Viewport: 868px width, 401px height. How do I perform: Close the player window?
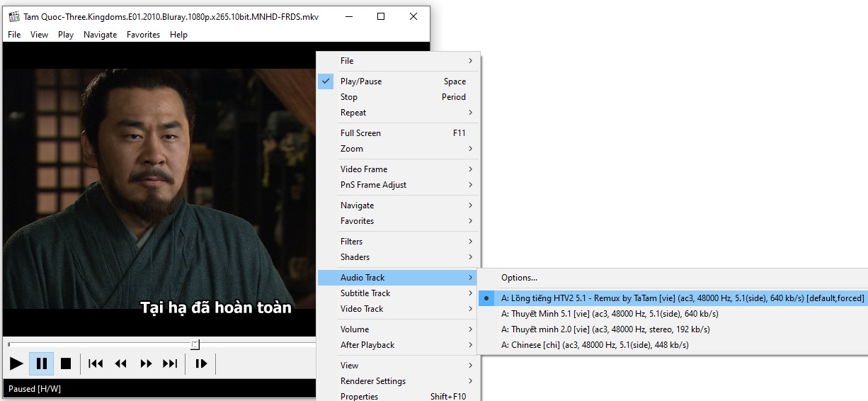click(x=413, y=16)
